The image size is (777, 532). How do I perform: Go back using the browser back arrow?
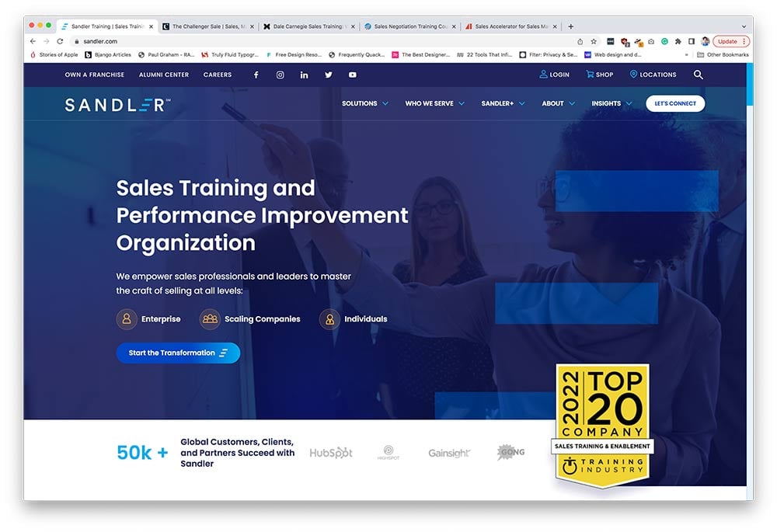(33, 41)
